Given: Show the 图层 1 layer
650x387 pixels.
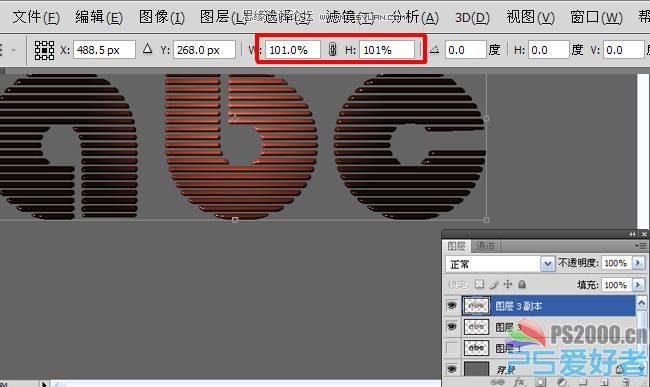Looking at the screenshot, I should tap(452, 348).
